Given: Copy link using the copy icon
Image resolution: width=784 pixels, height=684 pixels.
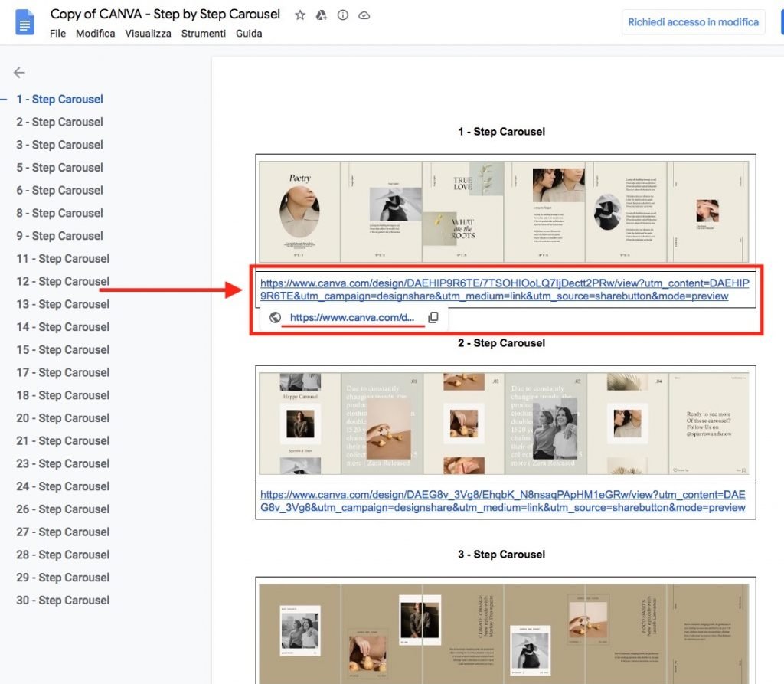Looking at the screenshot, I should tap(433, 317).
